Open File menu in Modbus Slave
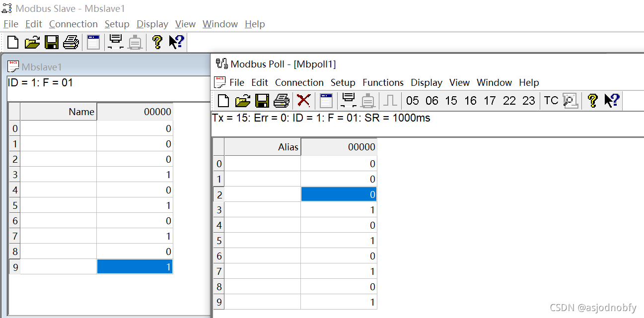This screenshot has height=318, width=644. coord(11,24)
